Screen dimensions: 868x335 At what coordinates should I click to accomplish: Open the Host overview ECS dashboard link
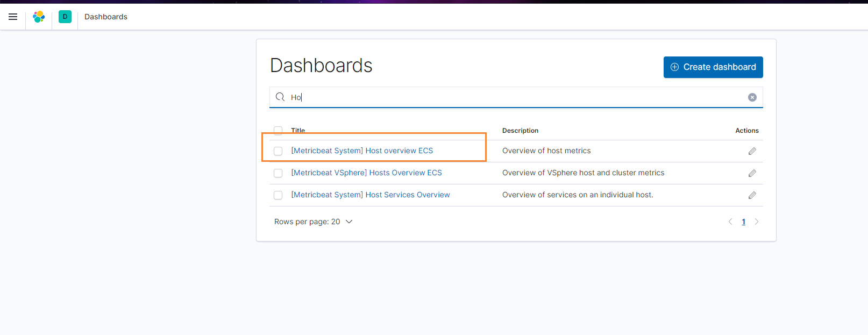(362, 151)
